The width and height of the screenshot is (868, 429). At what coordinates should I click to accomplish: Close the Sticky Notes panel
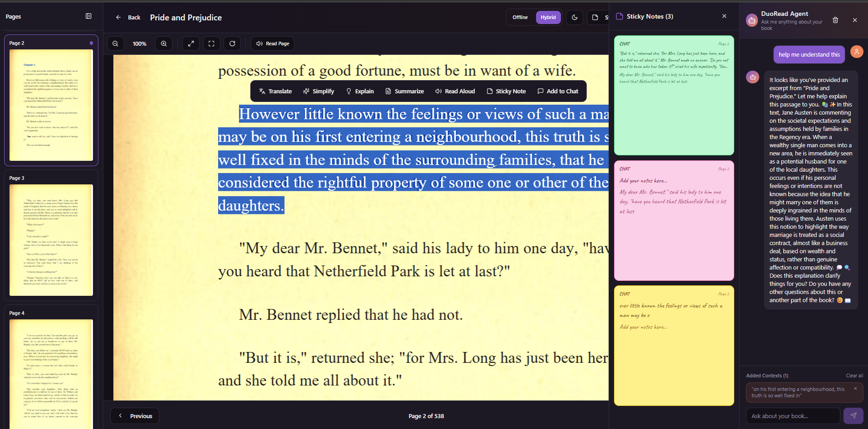[x=724, y=16]
